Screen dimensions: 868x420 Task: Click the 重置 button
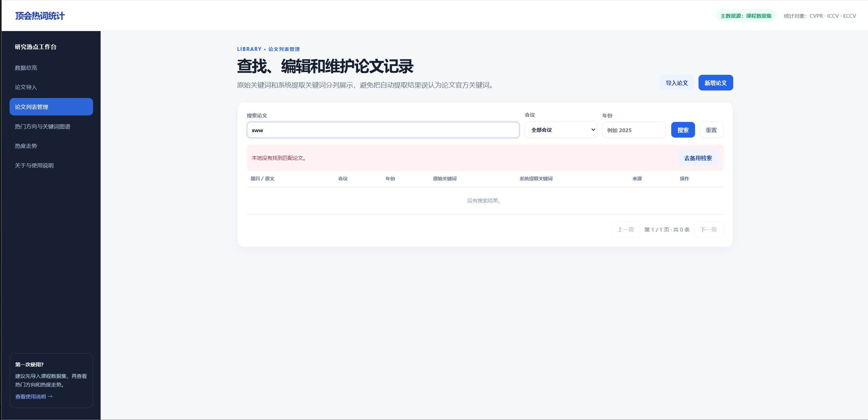click(711, 130)
